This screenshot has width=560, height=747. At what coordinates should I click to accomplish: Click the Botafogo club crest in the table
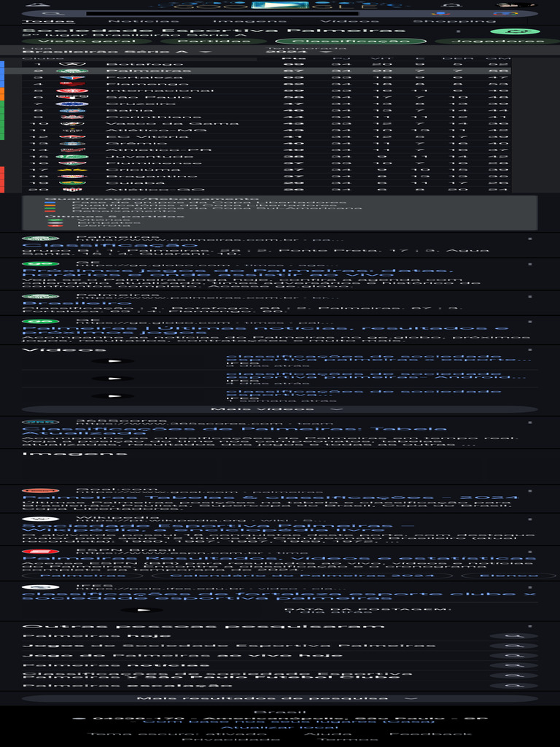click(72, 64)
